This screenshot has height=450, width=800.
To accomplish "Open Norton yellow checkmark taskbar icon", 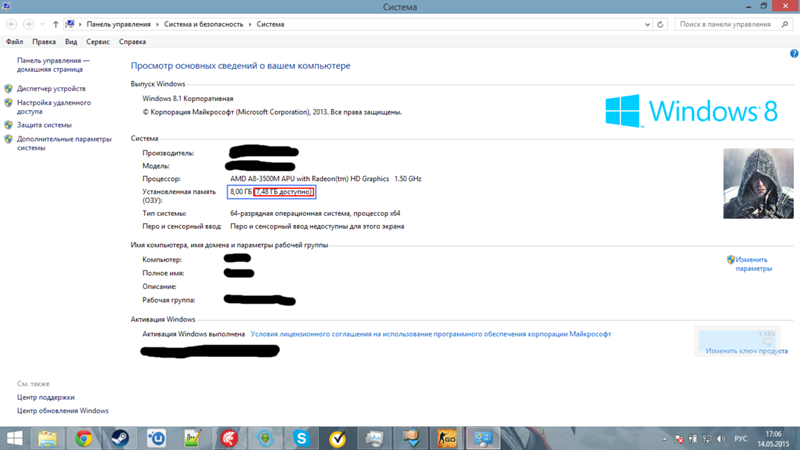I will tap(338, 438).
